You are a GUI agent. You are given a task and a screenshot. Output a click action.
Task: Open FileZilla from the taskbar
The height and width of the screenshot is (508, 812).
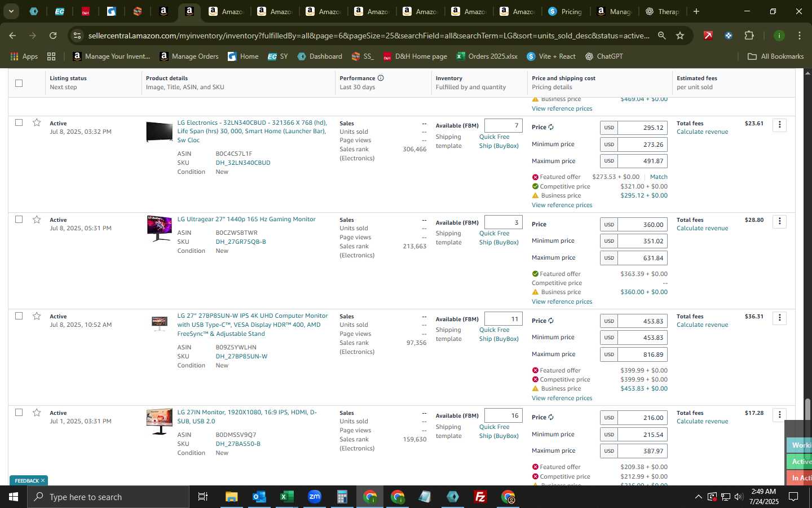coord(480,497)
